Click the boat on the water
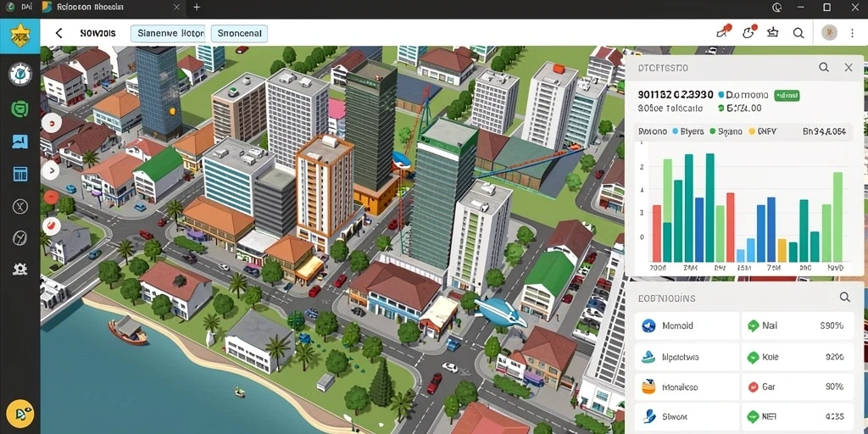The width and height of the screenshot is (868, 434). click(128, 331)
